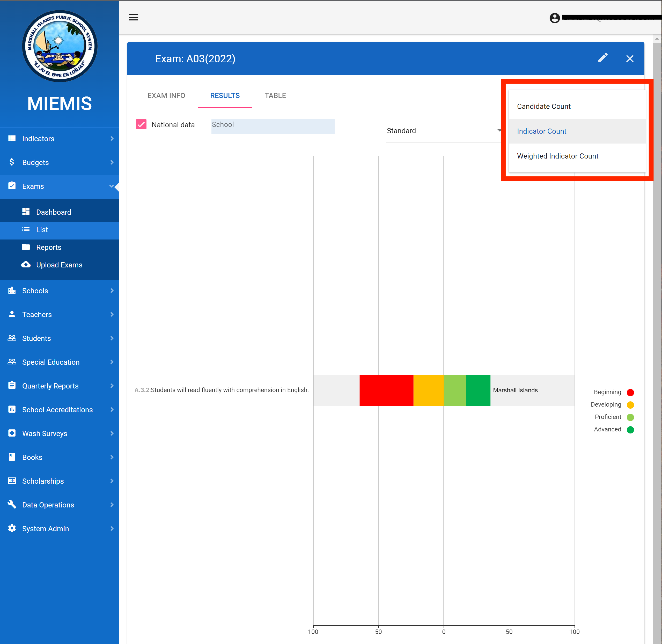Switch to the TABLE tab

pyautogui.click(x=275, y=96)
